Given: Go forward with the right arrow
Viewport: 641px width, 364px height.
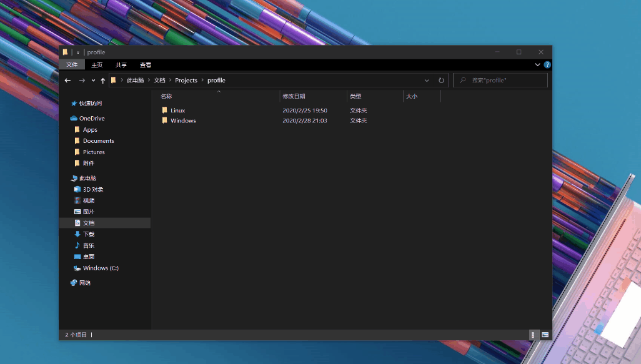Looking at the screenshot, I should point(82,81).
